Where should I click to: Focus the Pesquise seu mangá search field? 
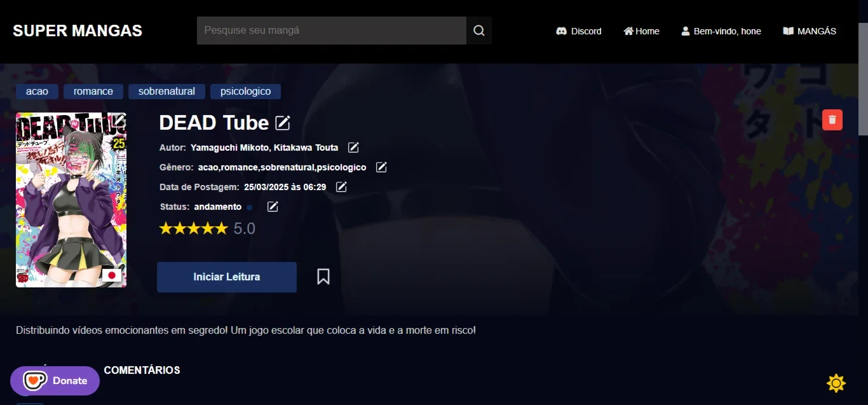(x=332, y=31)
